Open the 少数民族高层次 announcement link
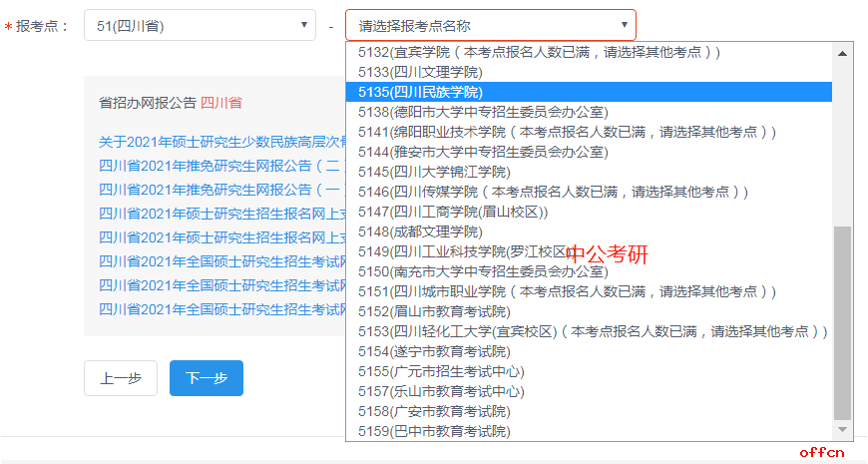This screenshot has width=868, height=464. click(221, 142)
